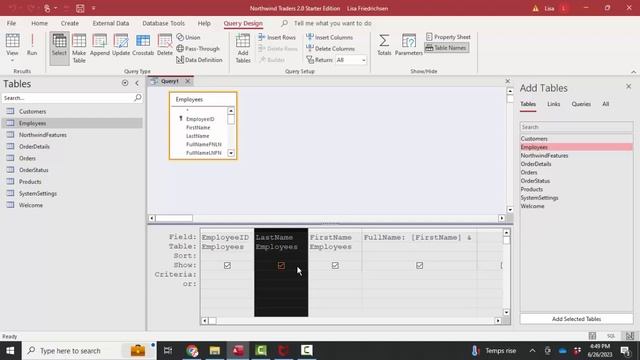Screen dimensions: 640x360
Task: Click the Search box in Add Tables pane
Action: pos(576,127)
